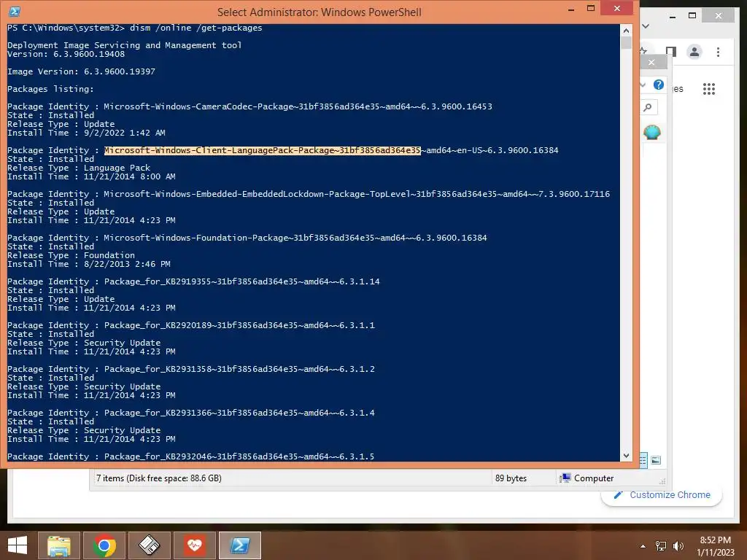Minimize the PowerShell window
This screenshot has height=560, width=747.
pyautogui.click(x=571, y=9)
